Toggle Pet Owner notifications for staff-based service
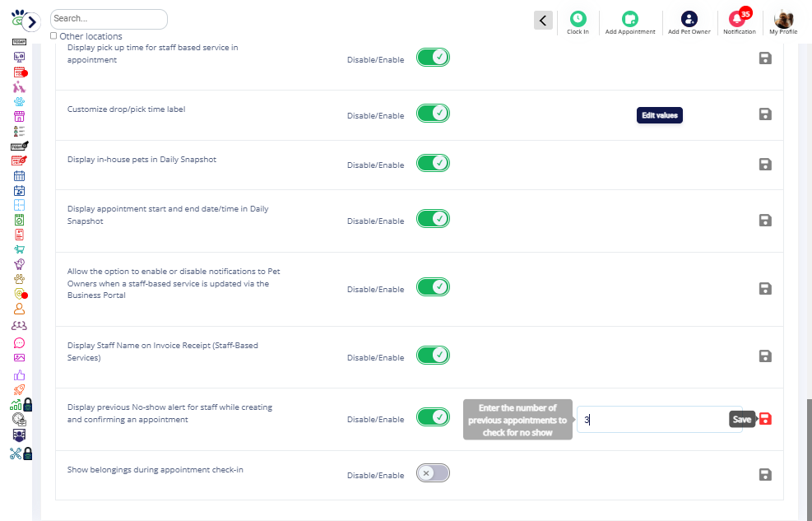Viewport: 812px width, 521px height. point(433,287)
